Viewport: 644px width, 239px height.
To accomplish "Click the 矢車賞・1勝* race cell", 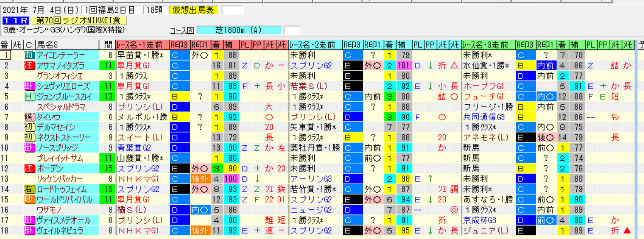I will click(315, 127).
